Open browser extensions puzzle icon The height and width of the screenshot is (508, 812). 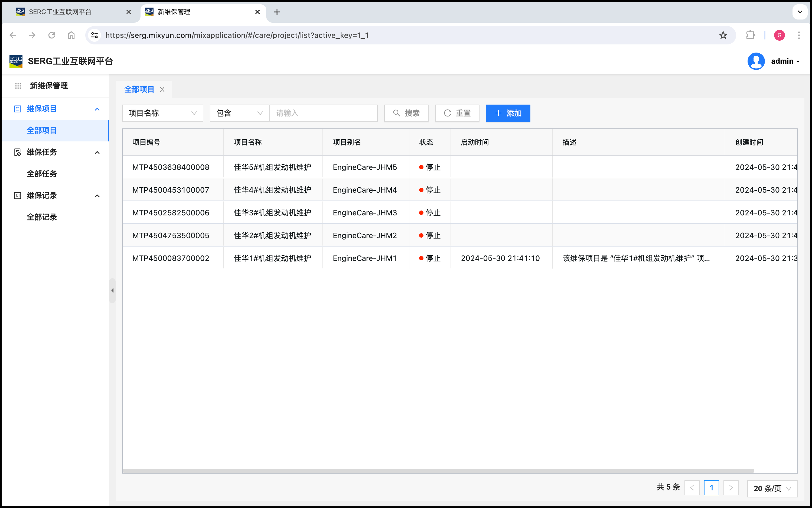pos(751,35)
